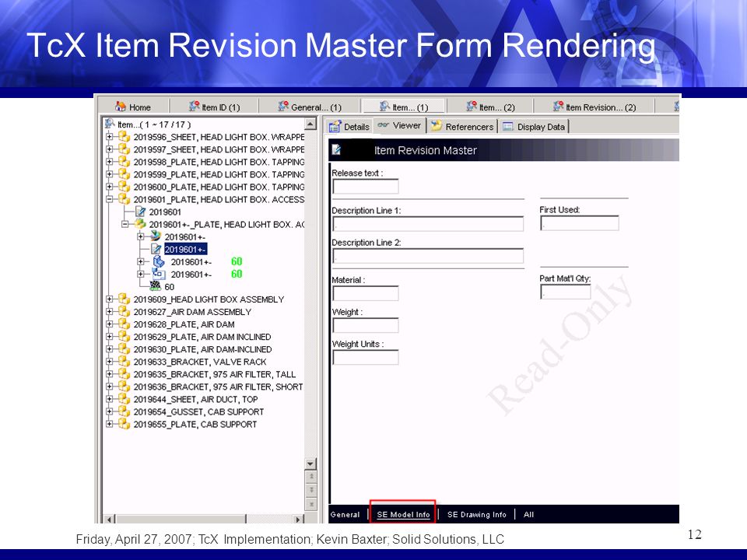Viewport: 747px width, 560px height.
Task: Click the Details tab clipboard icon
Action: click(x=335, y=126)
